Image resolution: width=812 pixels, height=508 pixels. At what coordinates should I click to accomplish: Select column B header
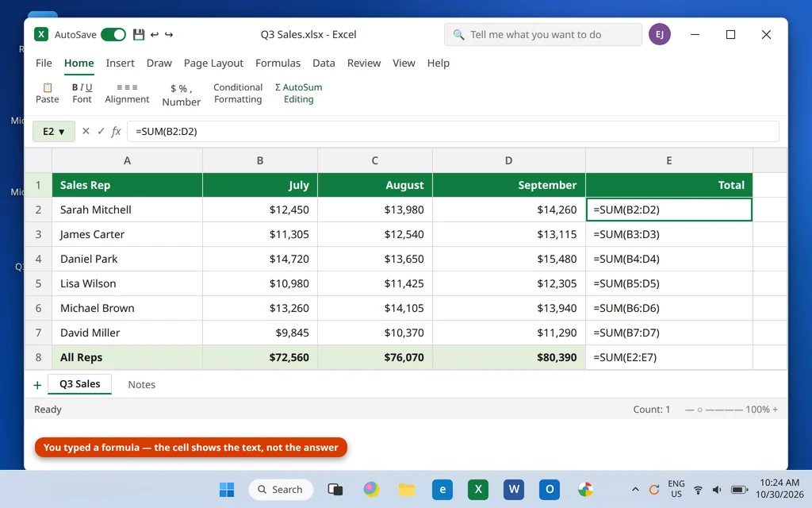coord(260,160)
